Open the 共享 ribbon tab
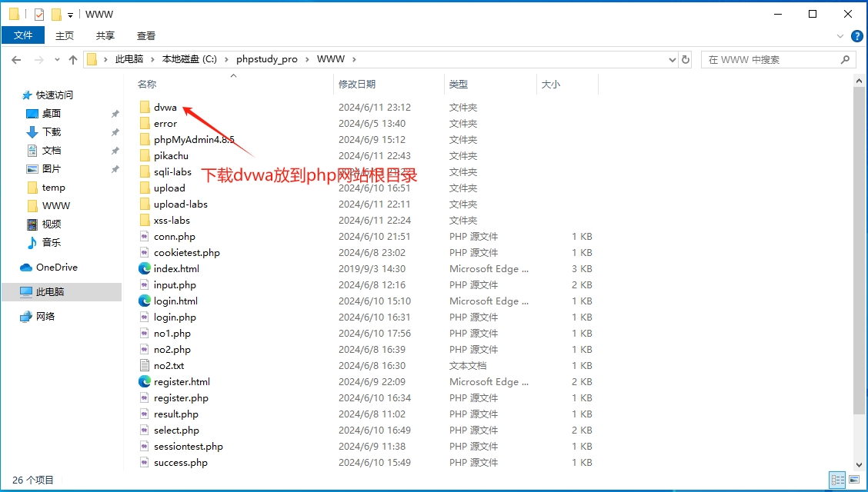Screen dimensions: 868x492 105,35
